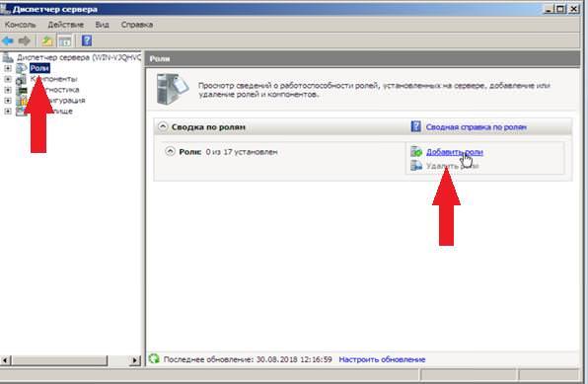Click the Настроить обновление link
The width and height of the screenshot is (588, 384).
(x=382, y=359)
